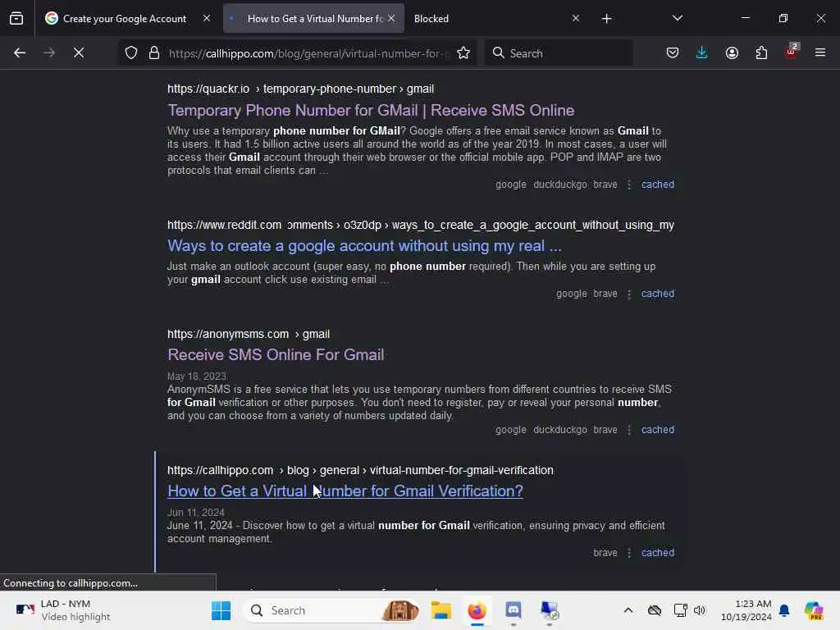
Task: Open File Explorer from taskbar
Action: click(x=441, y=610)
